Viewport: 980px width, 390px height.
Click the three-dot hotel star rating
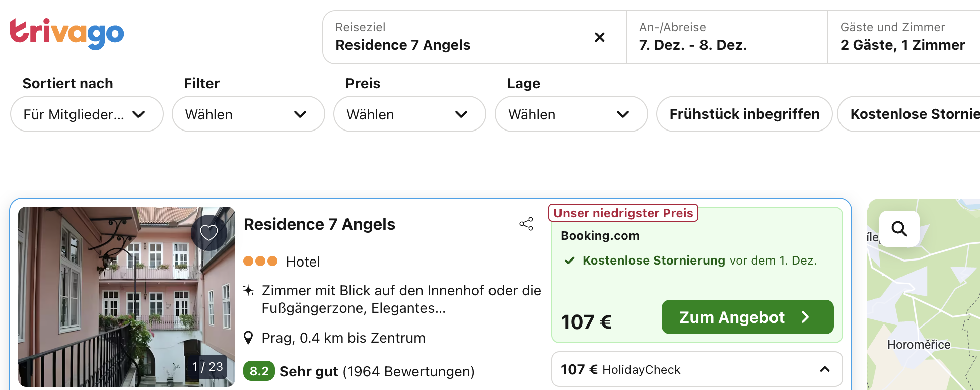(260, 261)
